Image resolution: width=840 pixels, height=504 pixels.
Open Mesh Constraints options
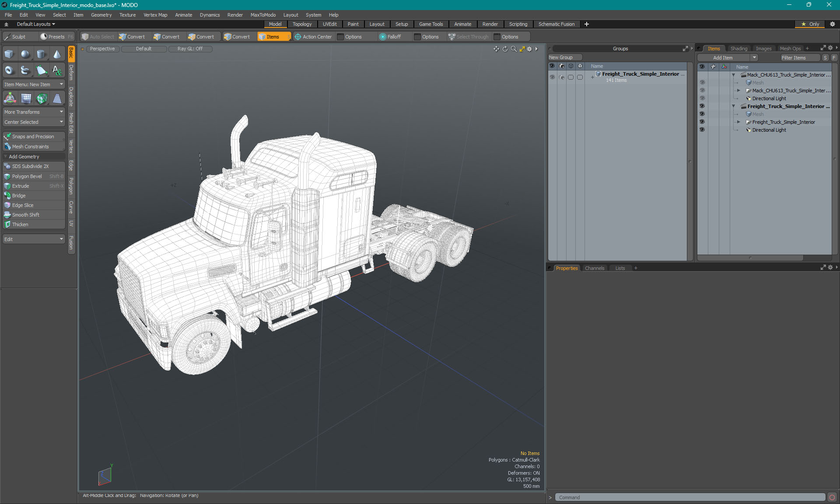click(x=34, y=147)
